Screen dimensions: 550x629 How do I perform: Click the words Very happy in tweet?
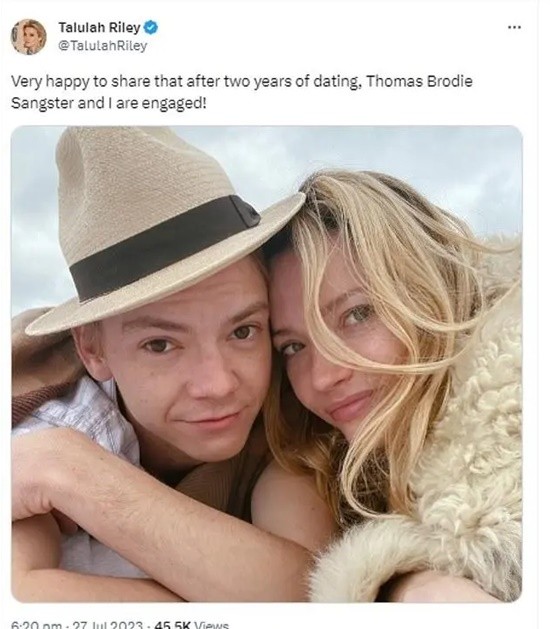point(50,82)
